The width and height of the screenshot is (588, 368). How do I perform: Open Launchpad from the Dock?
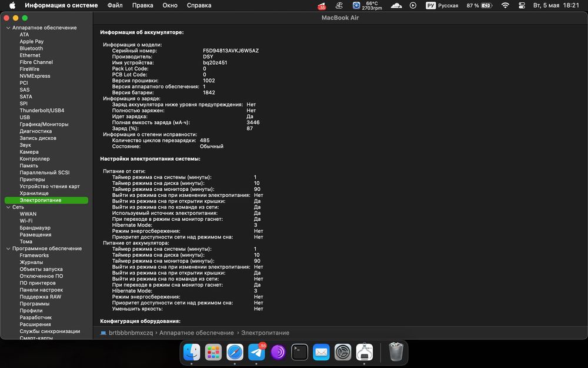[213, 352]
